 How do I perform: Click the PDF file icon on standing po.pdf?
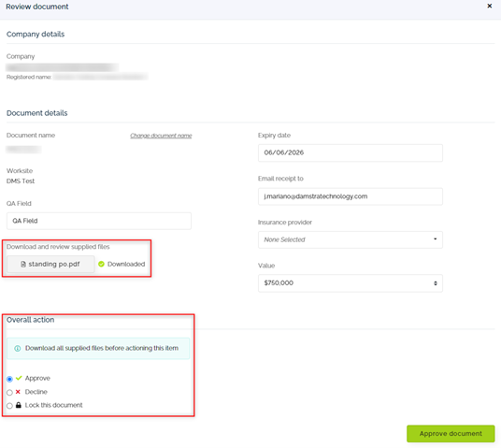coord(23,264)
